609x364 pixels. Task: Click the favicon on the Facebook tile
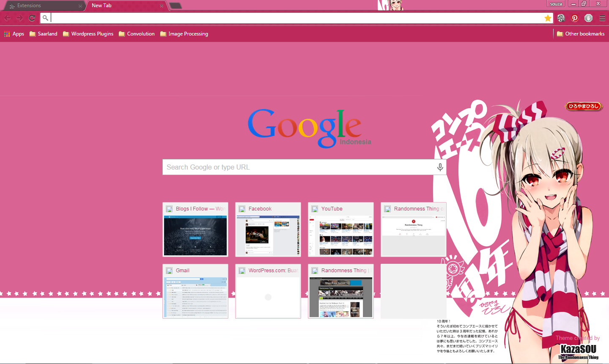click(x=242, y=209)
